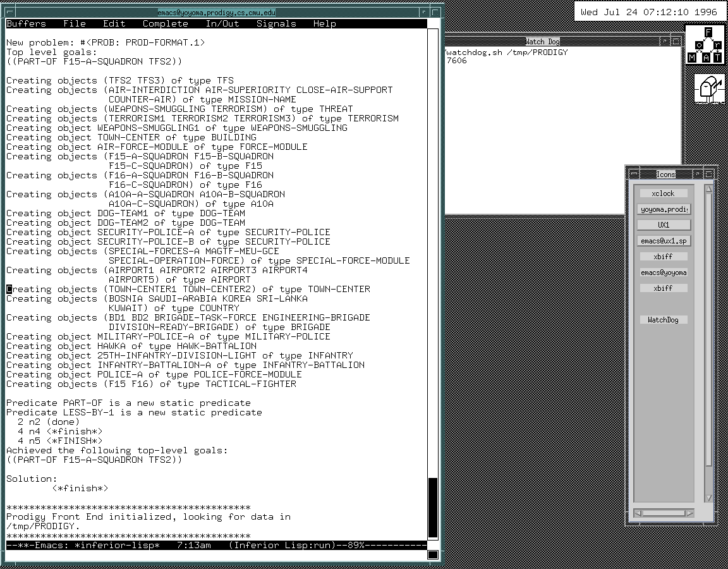This screenshot has height=569, width=728.
Task: Open the Signals menu
Action: 276,23
